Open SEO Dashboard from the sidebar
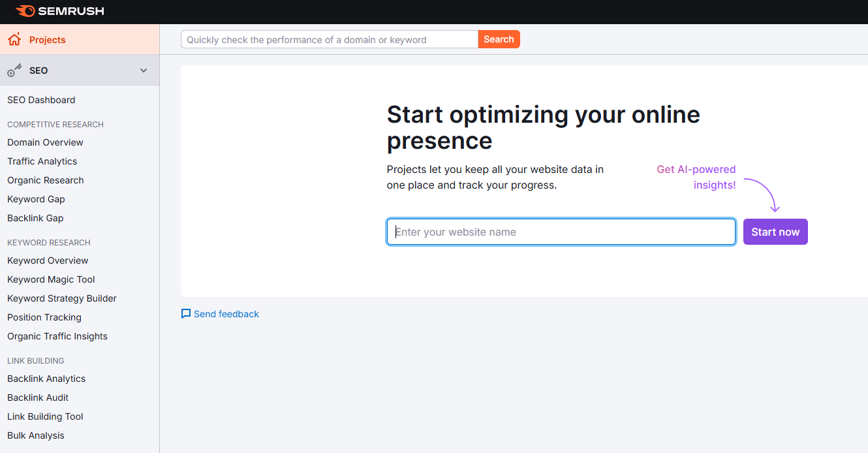This screenshot has width=868, height=453. pyautogui.click(x=41, y=100)
